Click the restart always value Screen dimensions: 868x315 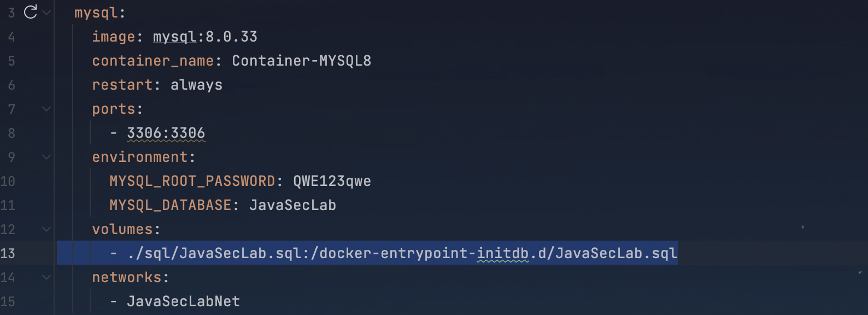197,85
